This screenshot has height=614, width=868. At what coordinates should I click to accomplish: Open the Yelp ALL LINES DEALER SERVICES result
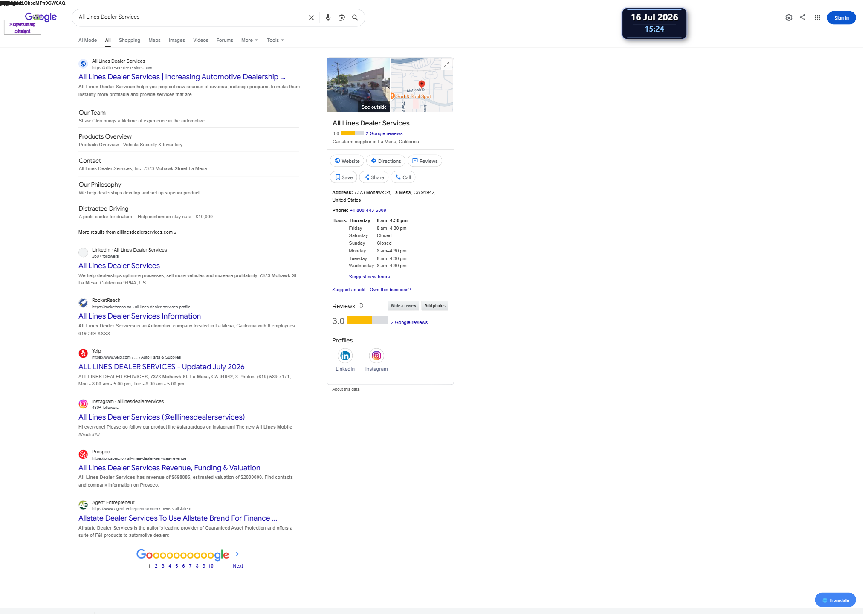click(161, 367)
